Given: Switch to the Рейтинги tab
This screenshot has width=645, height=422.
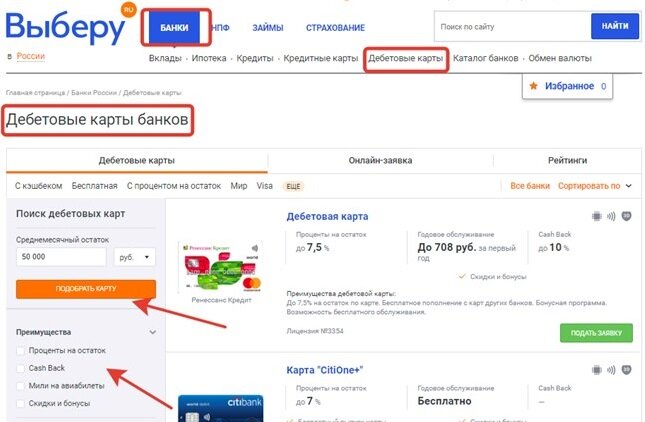Looking at the screenshot, I should click(x=567, y=160).
